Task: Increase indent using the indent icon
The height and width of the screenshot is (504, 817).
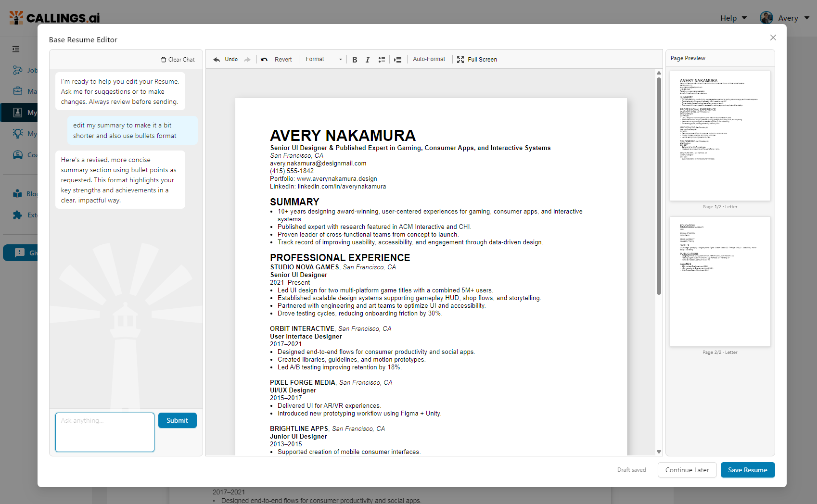Action: (397, 59)
